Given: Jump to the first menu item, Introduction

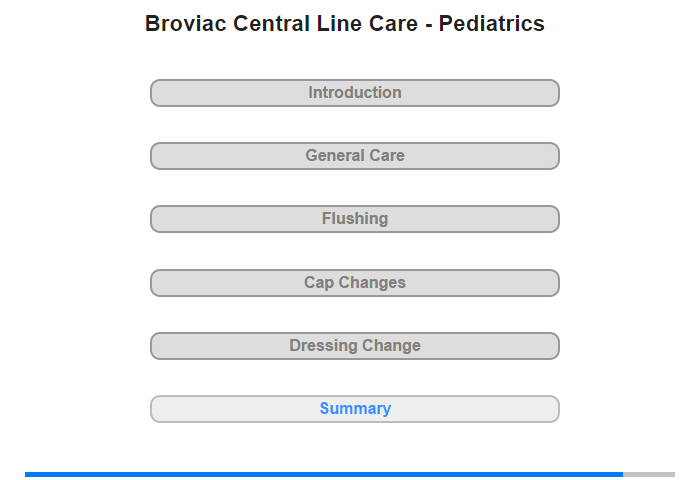Looking at the screenshot, I should (x=354, y=93).
